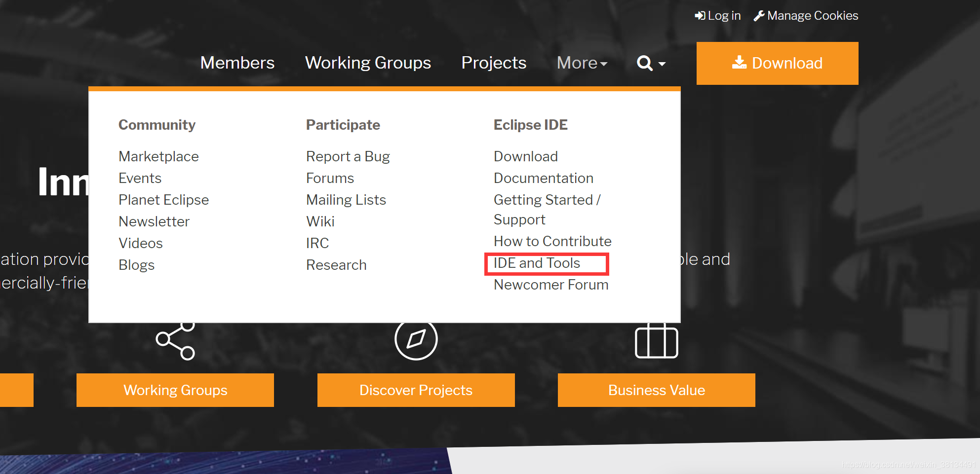
Task: Click the orange Working Groups button
Action: point(175,390)
